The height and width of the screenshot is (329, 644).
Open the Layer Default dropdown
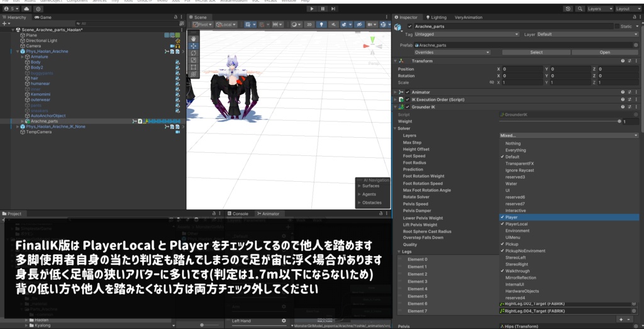[x=588, y=34]
